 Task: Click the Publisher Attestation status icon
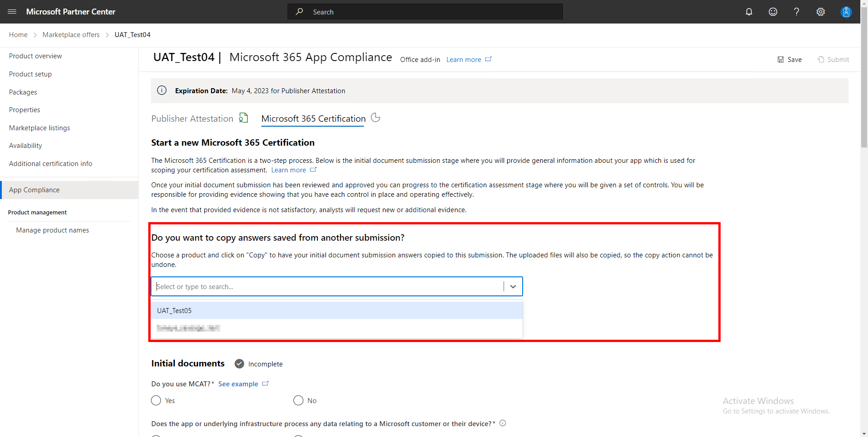tap(244, 118)
